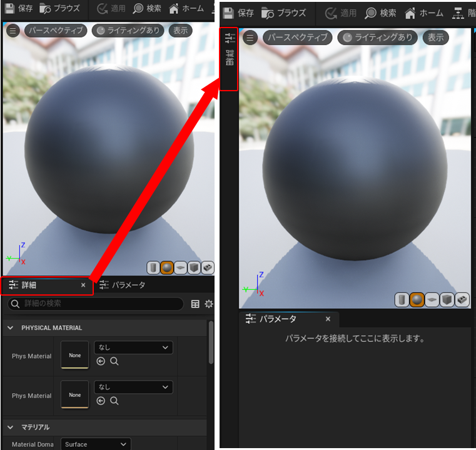Open viewport hamburger menu in the left window

pos(13,31)
